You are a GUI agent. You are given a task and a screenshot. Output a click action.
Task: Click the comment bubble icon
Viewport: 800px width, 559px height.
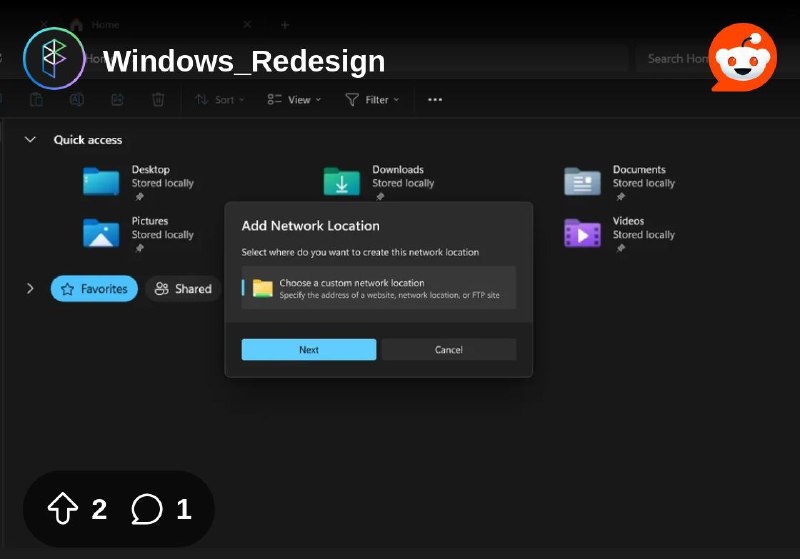147,509
